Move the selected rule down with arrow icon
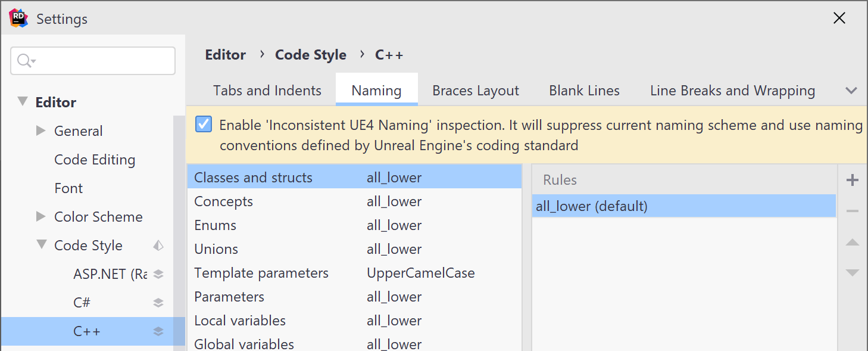 point(853,274)
